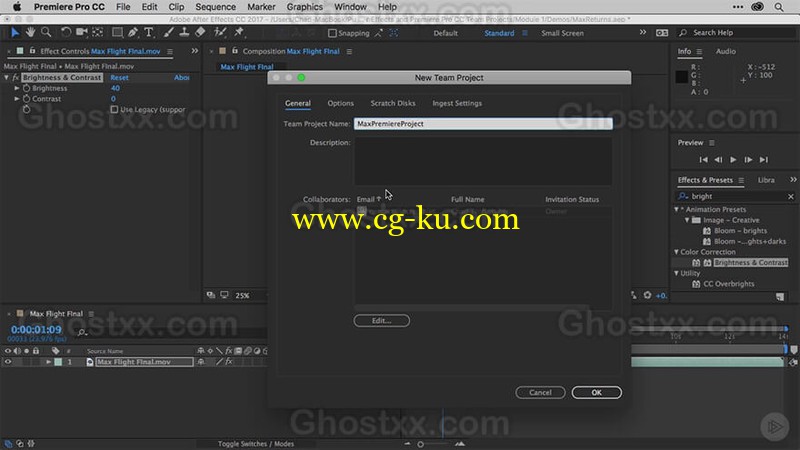Switch to the Ingest Settings tab

[x=457, y=104]
